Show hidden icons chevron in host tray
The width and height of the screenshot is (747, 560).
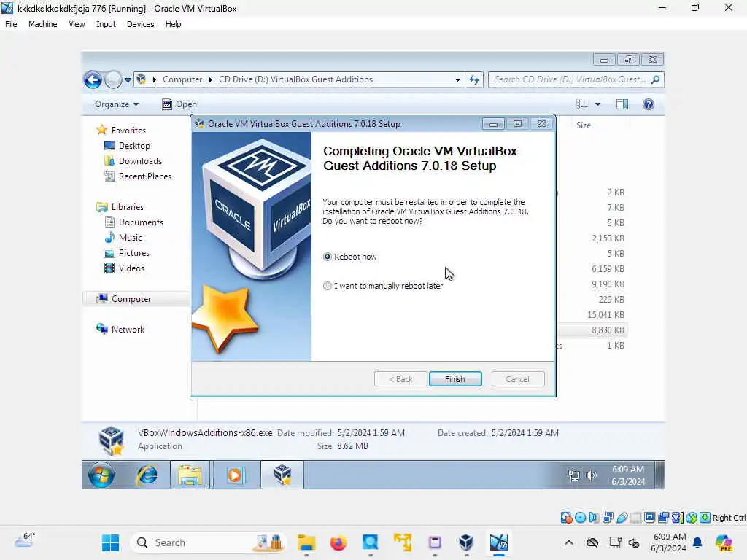[x=569, y=542]
